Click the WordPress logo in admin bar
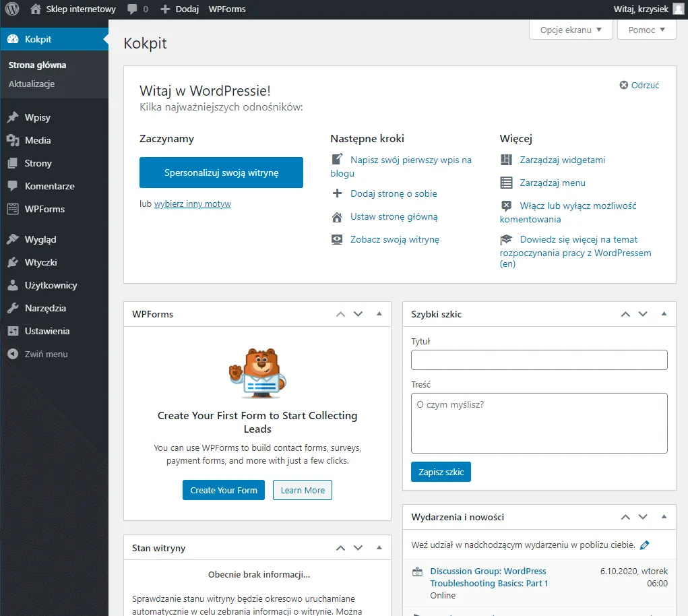The image size is (688, 616). 12,9
